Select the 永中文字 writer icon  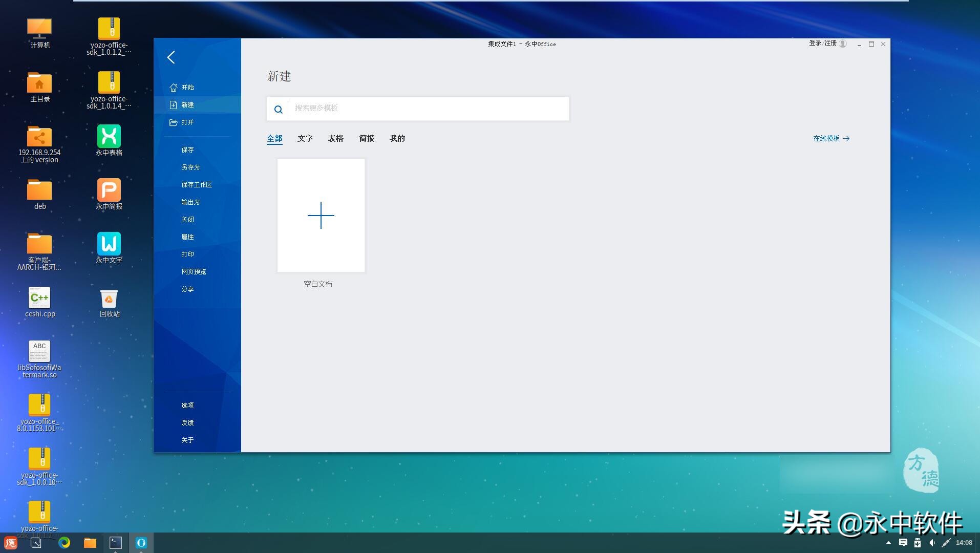click(x=109, y=248)
